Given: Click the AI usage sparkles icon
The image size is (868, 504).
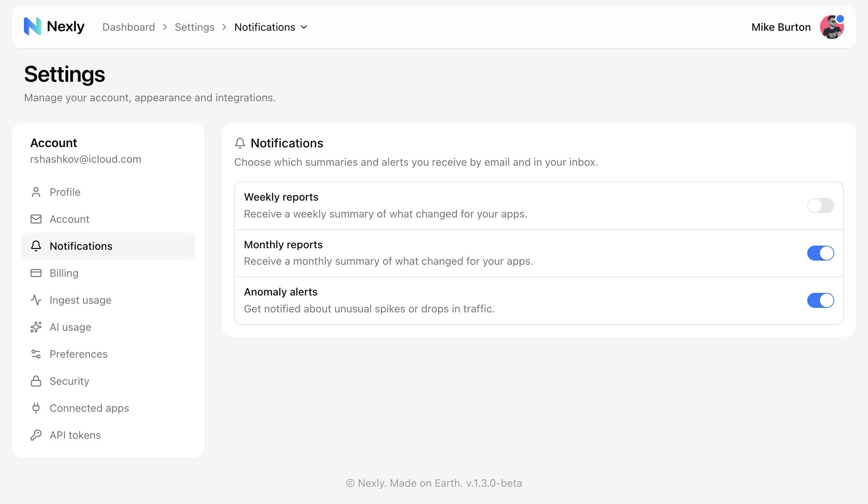Looking at the screenshot, I should tap(36, 327).
